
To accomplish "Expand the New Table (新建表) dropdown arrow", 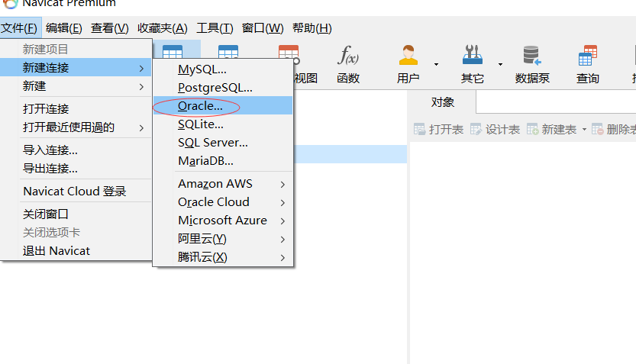I will [x=584, y=130].
